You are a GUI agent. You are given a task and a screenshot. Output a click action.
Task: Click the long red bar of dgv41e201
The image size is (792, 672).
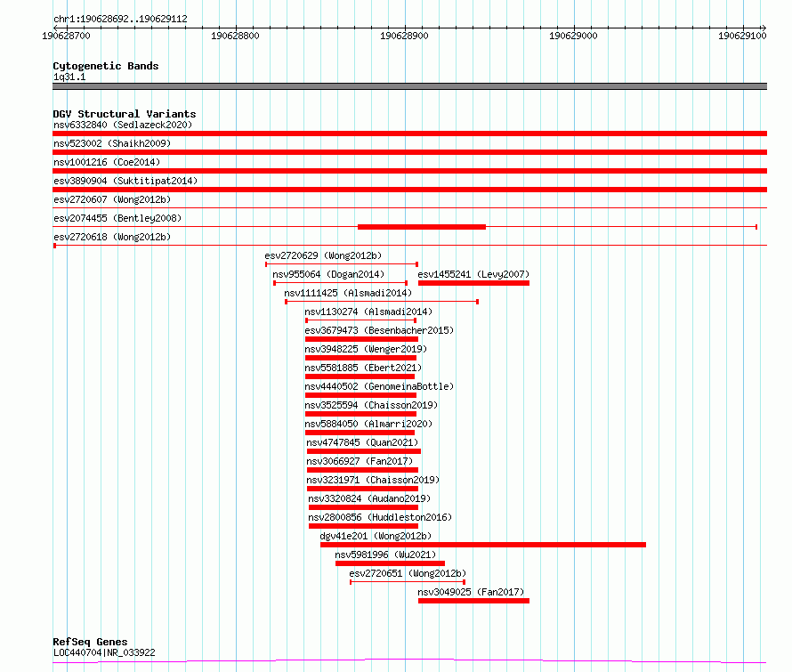(483, 545)
